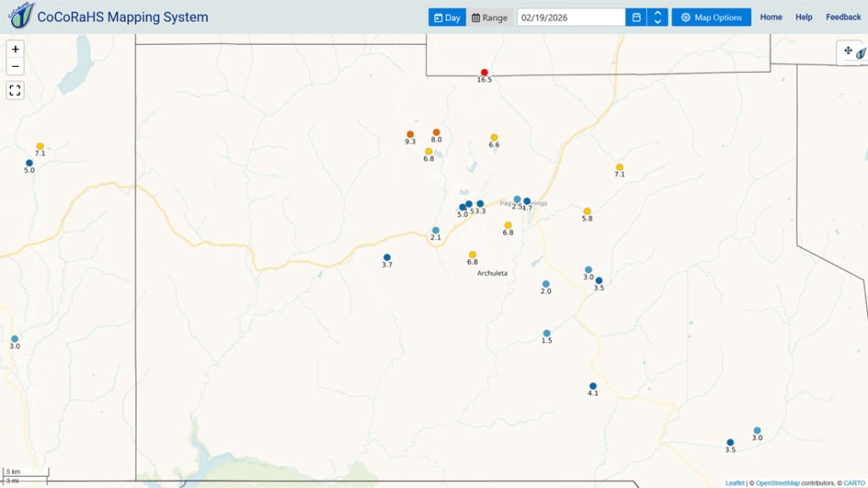The width and height of the screenshot is (868, 488).
Task: Open the Map Options panel
Action: 711,17
